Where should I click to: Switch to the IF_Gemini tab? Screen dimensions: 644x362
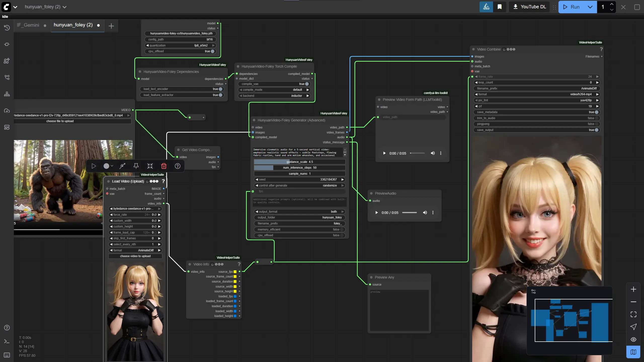pos(28,25)
